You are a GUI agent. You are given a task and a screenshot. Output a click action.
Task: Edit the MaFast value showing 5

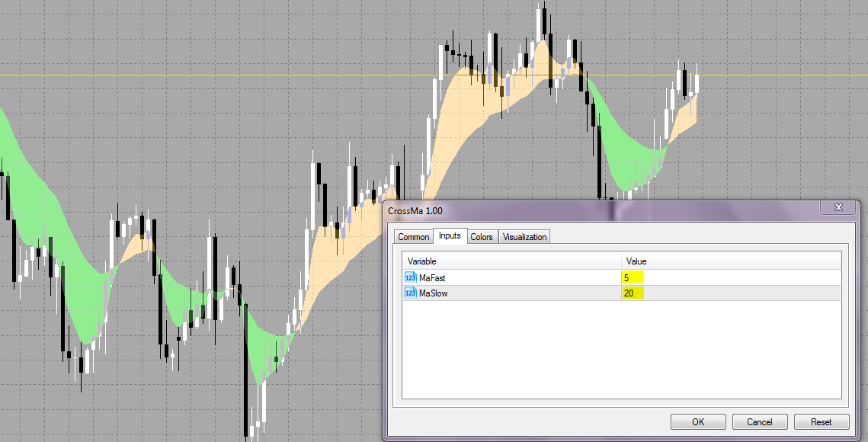tap(632, 277)
